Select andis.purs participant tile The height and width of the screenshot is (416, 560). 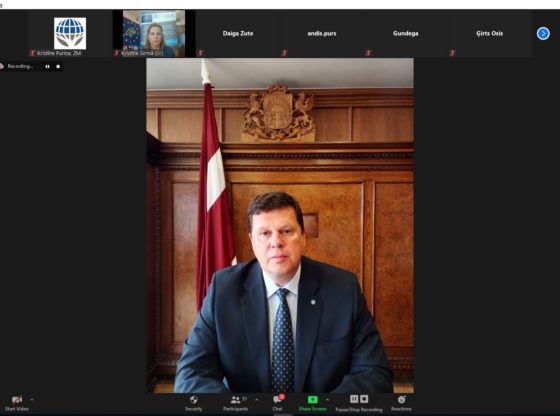[x=322, y=34]
